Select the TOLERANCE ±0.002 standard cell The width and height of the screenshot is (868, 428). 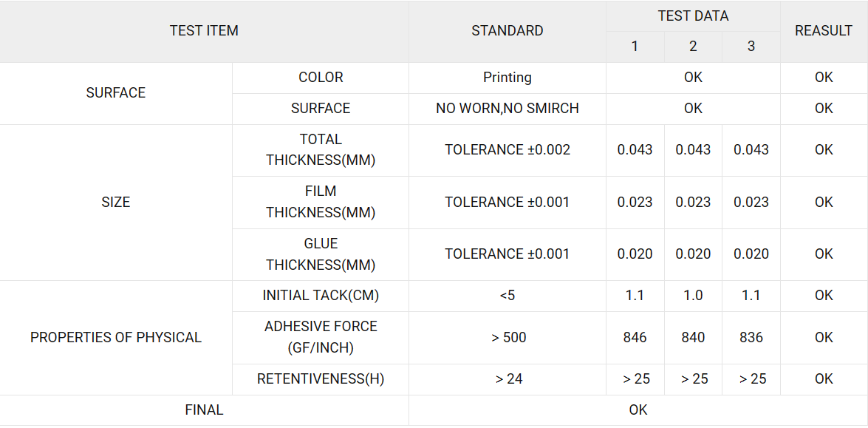pyautogui.click(x=507, y=150)
